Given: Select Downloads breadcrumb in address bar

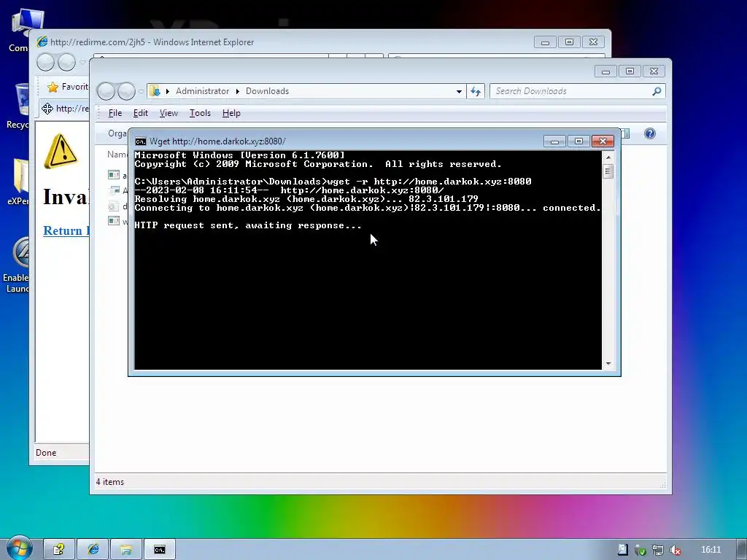Looking at the screenshot, I should point(267,91).
